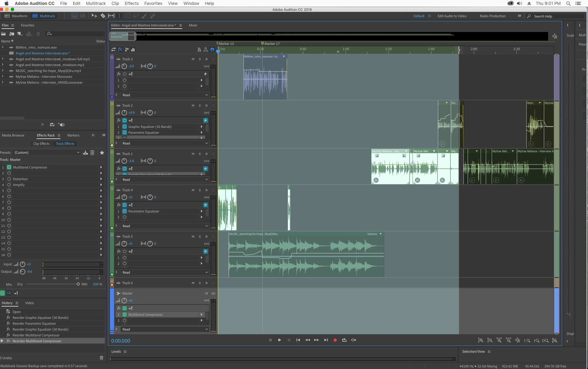Toggle loop playback in transport
The width and height of the screenshot is (588, 369).
[344, 340]
